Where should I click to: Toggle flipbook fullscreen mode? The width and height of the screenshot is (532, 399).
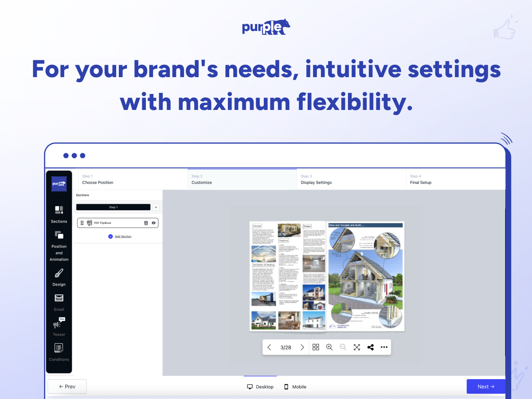[357, 348]
